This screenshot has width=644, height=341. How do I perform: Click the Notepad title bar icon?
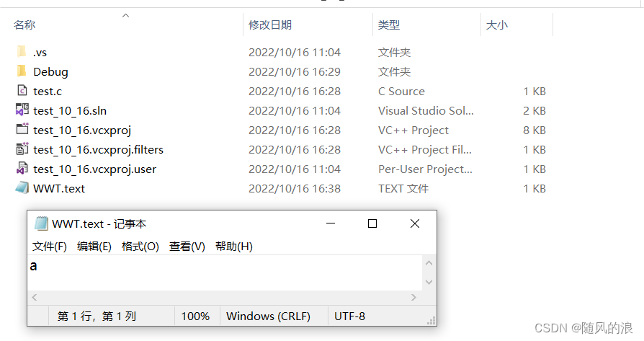point(41,223)
